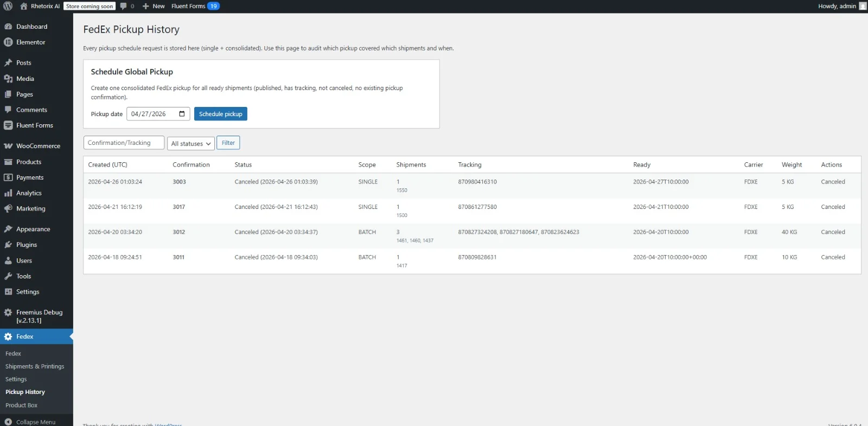The image size is (868, 426).
Task: Click the Pages sidebar icon
Action: 8,94
